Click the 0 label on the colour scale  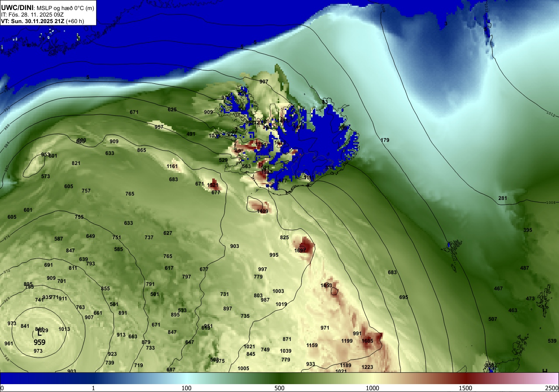[x=2, y=388]
